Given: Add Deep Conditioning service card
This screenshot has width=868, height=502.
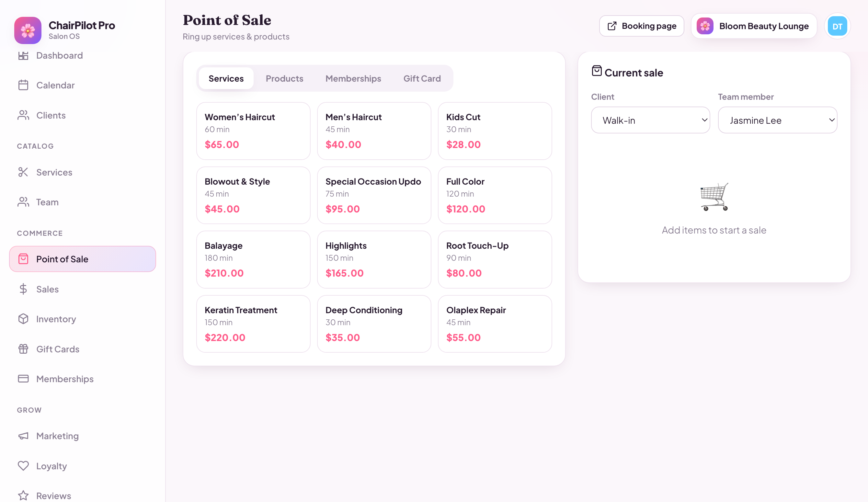Looking at the screenshot, I should click(x=374, y=324).
